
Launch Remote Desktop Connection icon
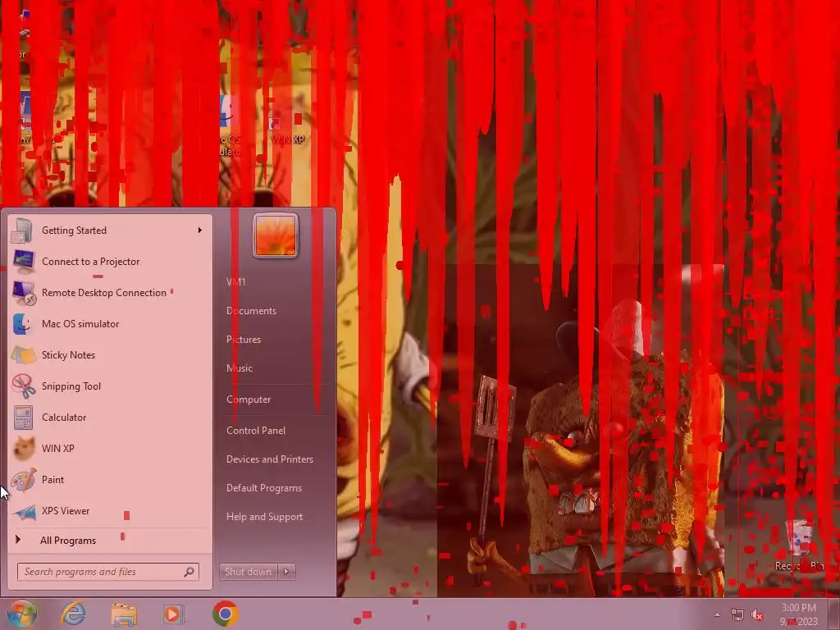(x=24, y=293)
